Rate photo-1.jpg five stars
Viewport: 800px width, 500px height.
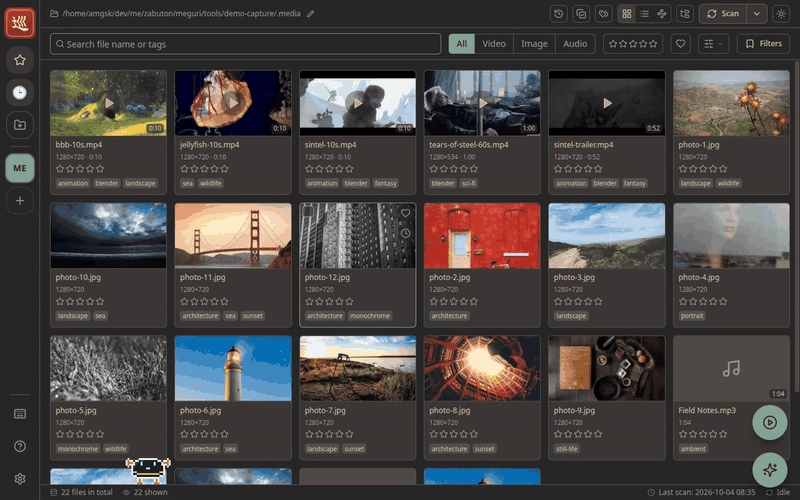(x=723, y=169)
